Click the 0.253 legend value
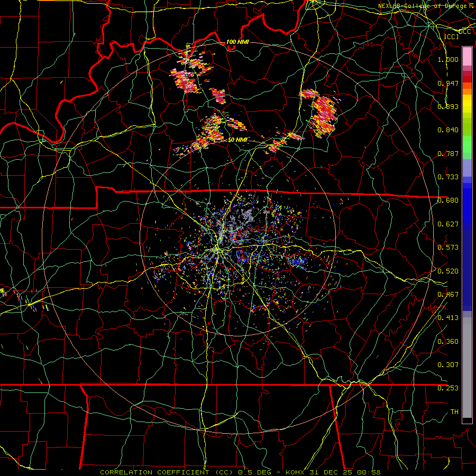 click(x=448, y=388)
